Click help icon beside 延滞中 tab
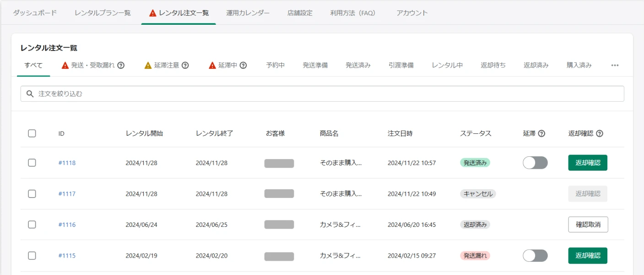The image size is (644, 275). point(243,66)
